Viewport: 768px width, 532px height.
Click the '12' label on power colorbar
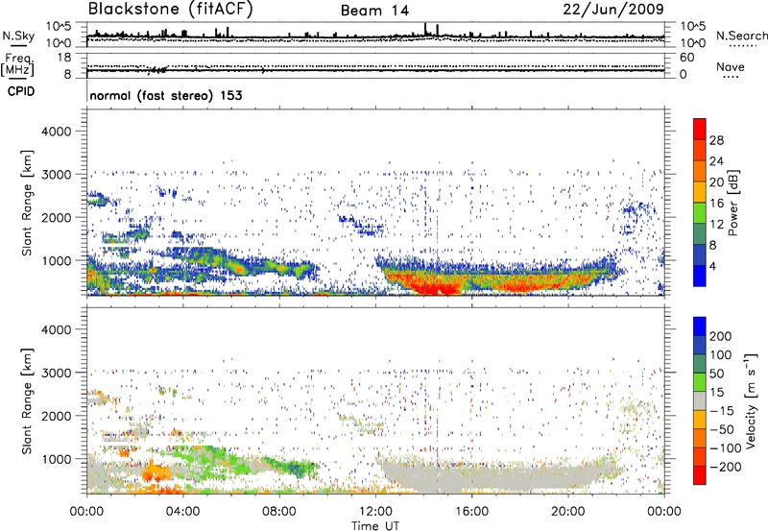(x=716, y=225)
